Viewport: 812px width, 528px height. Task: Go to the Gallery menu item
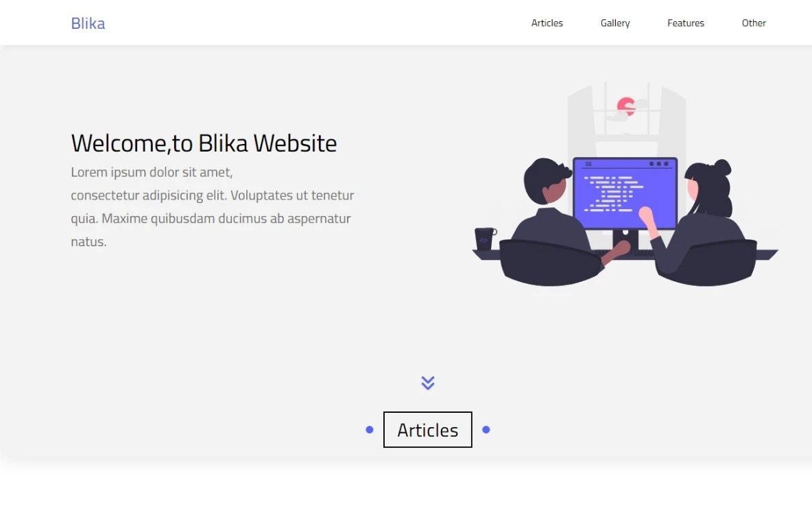(615, 23)
